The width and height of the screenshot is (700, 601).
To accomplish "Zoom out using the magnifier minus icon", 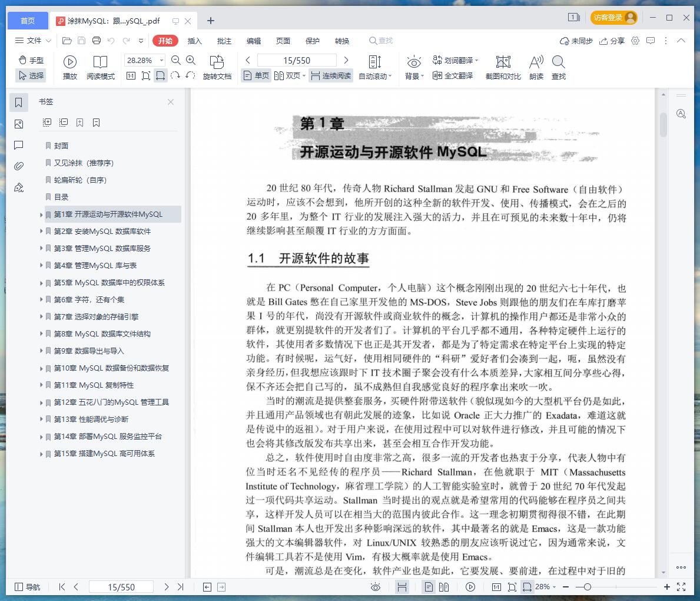I will (x=176, y=60).
